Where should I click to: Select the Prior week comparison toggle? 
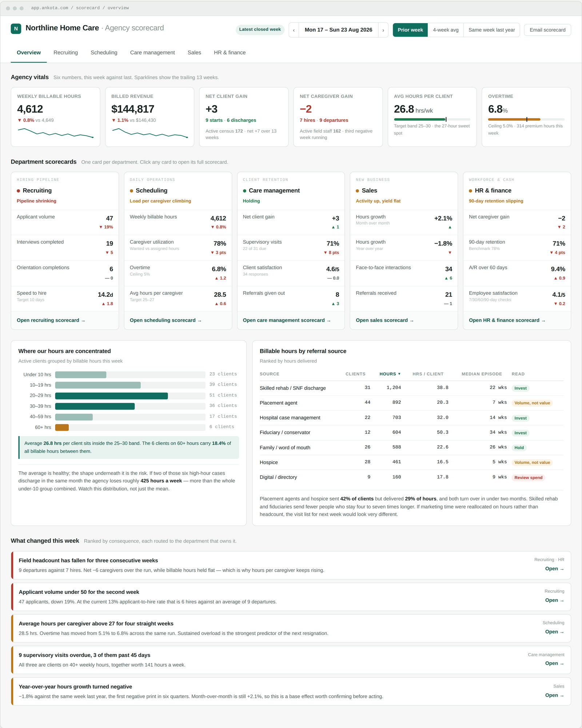[x=410, y=30]
